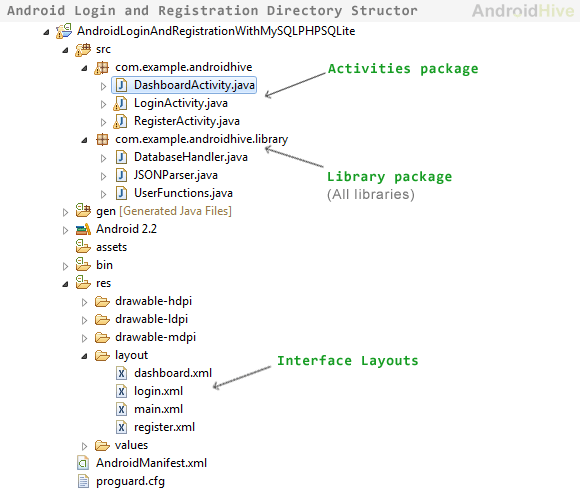The image size is (580, 491).
Task: Click the login.xml file icon
Action: click(x=121, y=391)
